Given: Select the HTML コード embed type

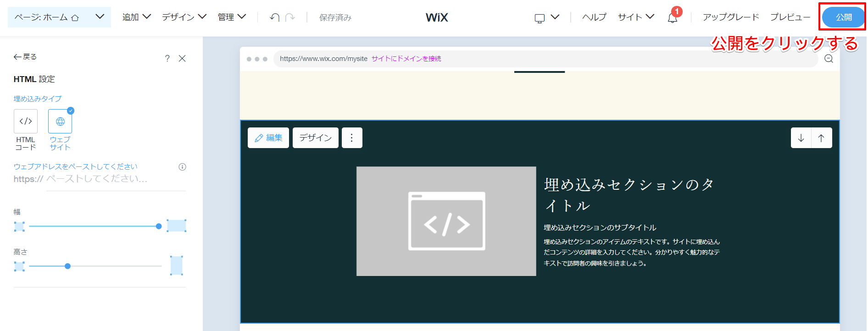Looking at the screenshot, I should point(26,121).
